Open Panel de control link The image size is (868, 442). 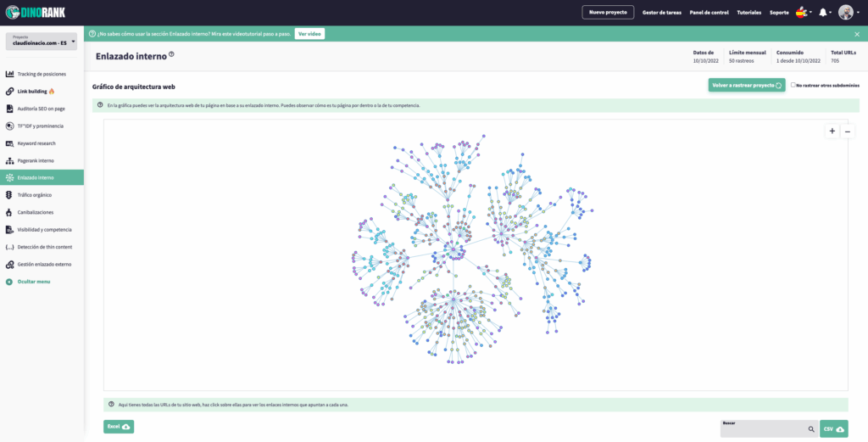(x=709, y=12)
